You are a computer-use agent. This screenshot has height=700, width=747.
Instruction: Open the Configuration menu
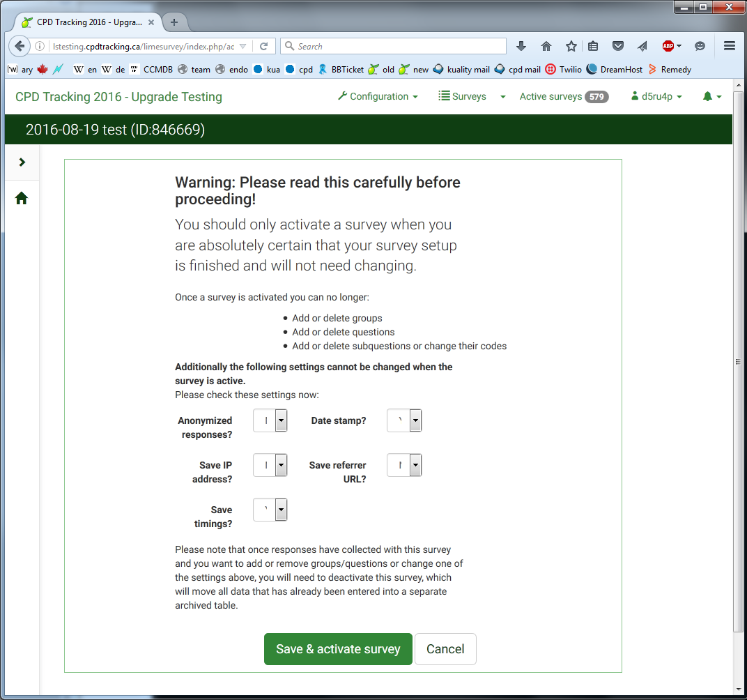click(378, 96)
